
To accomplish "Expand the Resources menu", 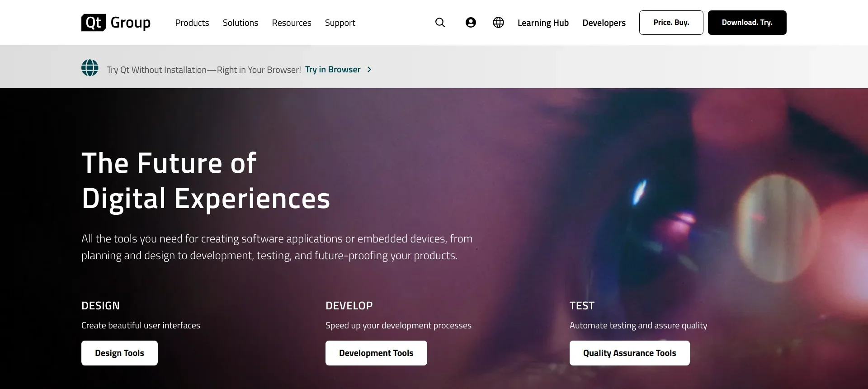I will (292, 23).
